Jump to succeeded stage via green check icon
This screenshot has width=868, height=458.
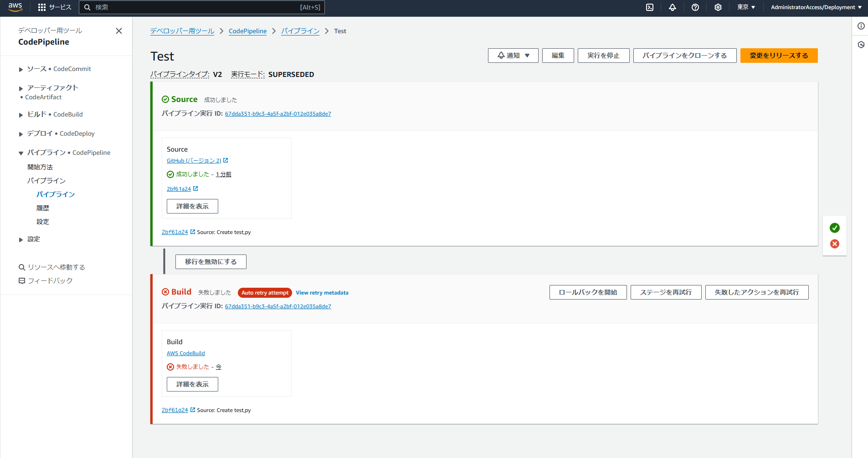point(835,228)
